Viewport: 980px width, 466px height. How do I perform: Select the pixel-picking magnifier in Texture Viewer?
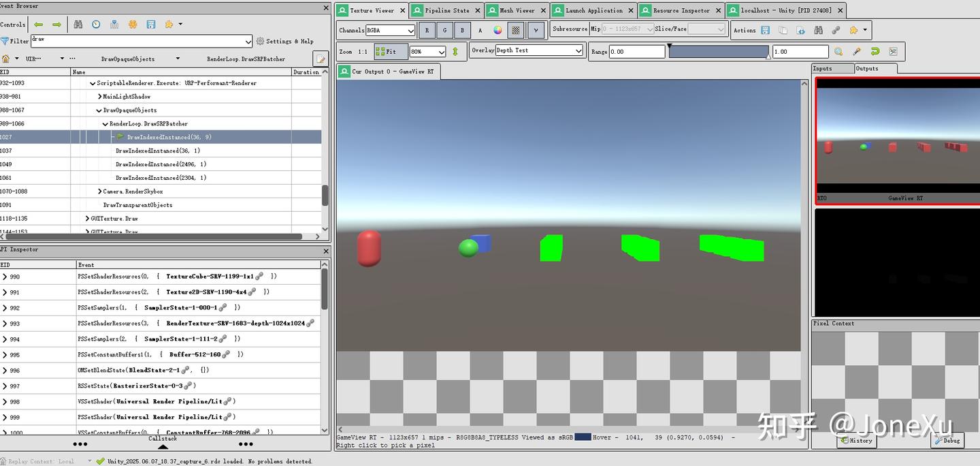click(x=838, y=51)
